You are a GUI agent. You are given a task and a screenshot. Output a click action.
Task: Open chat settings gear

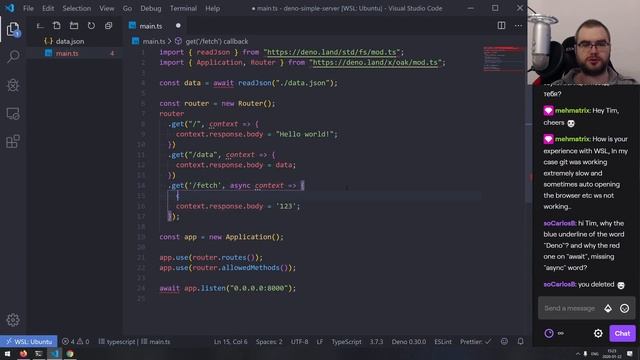coord(598,333)
